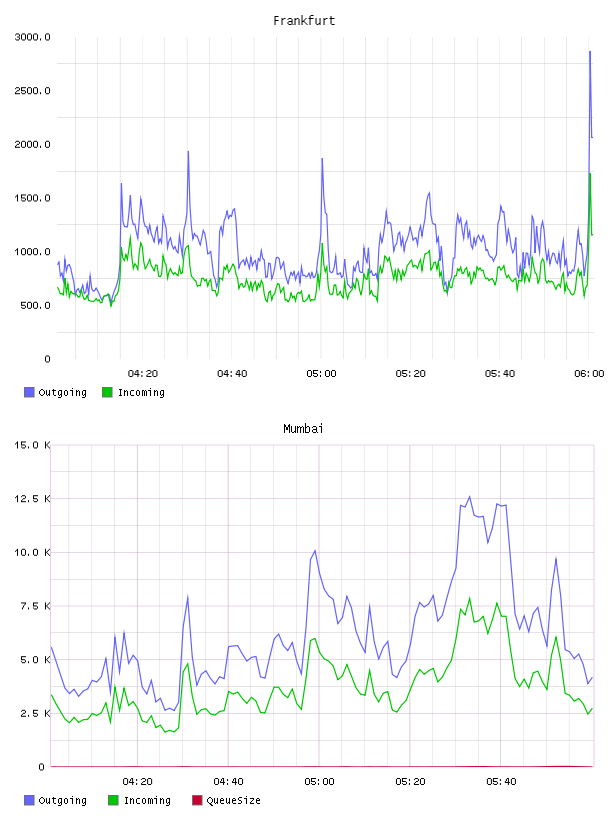Click the blue Outgoing swatch in Frankfurt legend
The height and width of the screenshot is (816, 608).
pos(29,392)
